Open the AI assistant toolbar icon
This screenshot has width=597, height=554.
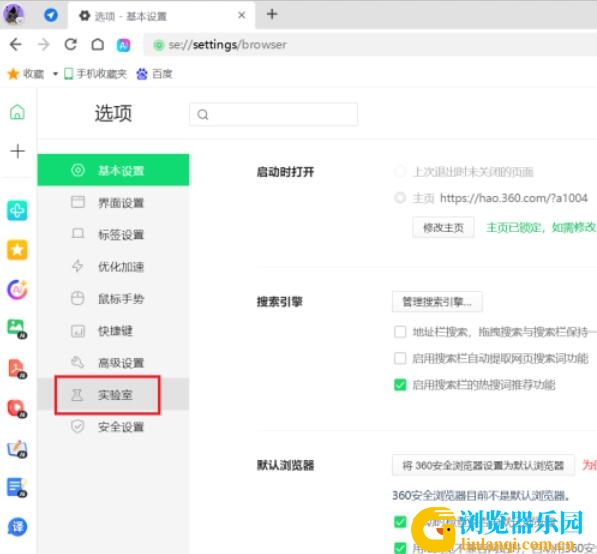(x=123, y=45)
